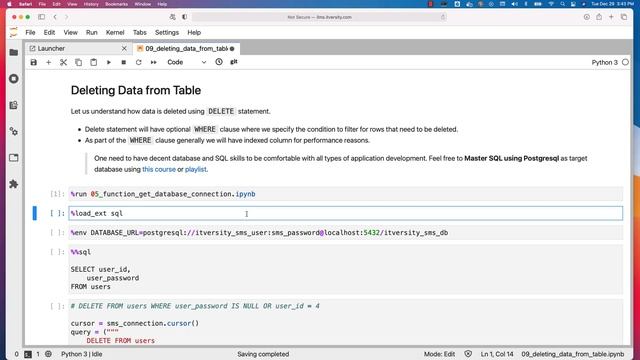This screenshot has width=640, height=360.
Task: Show Safari tab overview icon
Action: (x=624, y=17)
